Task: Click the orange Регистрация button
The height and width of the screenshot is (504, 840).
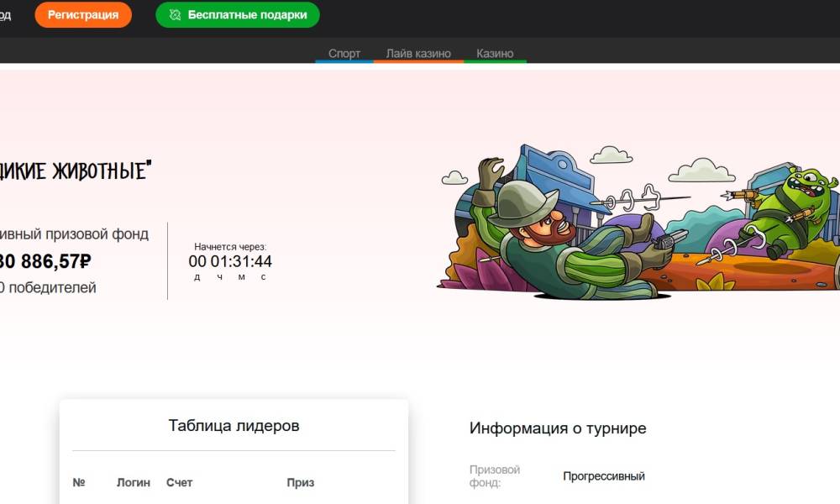Action: 83,15
